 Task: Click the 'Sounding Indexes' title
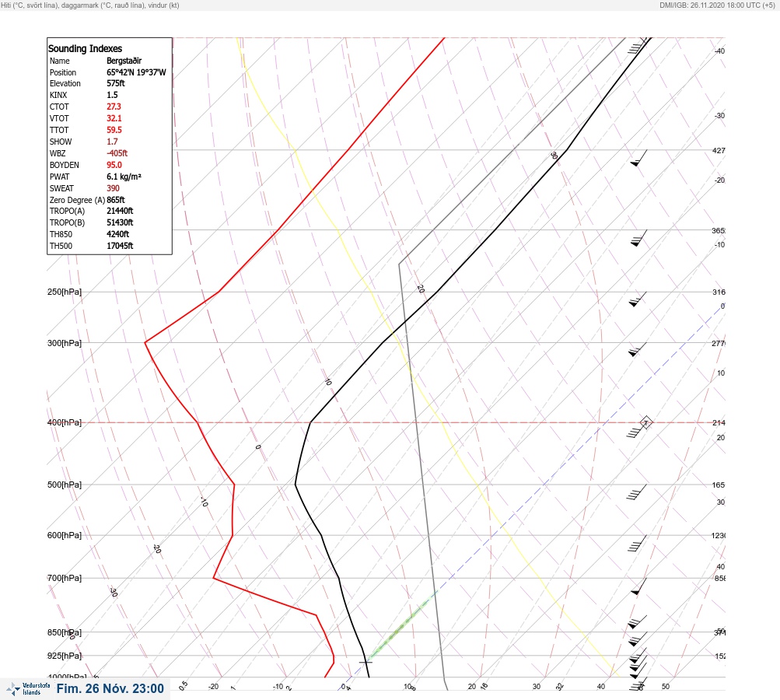85,48
